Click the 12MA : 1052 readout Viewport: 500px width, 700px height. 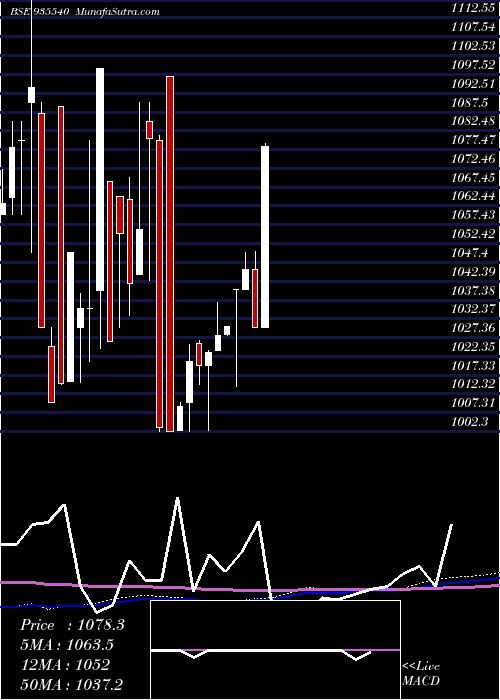click(x=65, y=665)
